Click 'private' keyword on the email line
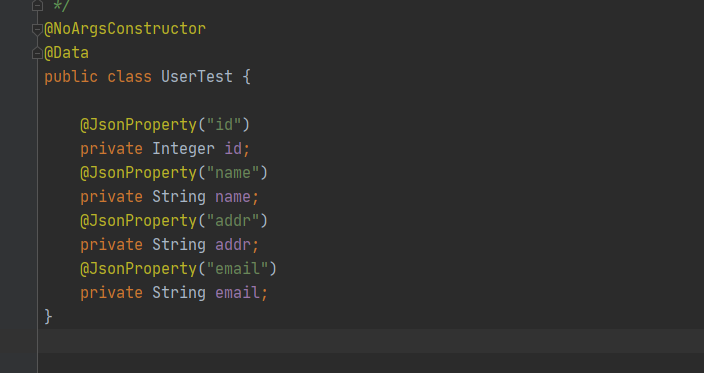Image resolution: width=704 pixels, height=373 pixels. (x=111, y=293)
